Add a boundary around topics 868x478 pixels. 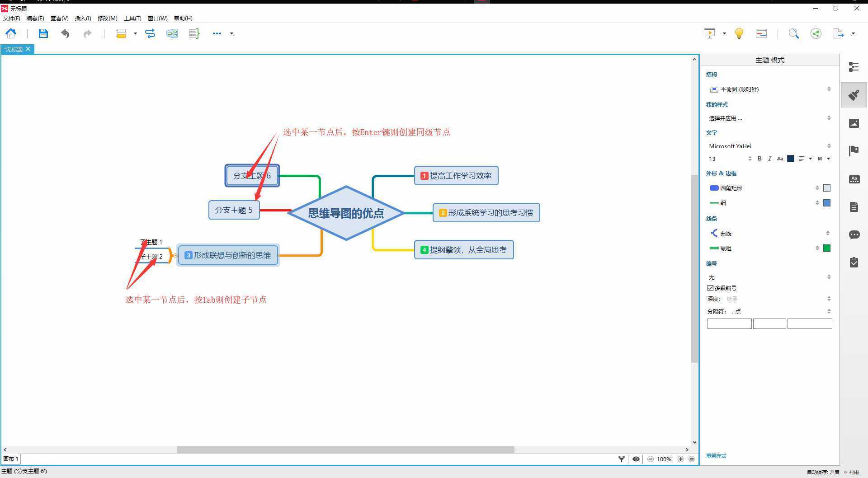pyautogui.click(x=172, y=33)
